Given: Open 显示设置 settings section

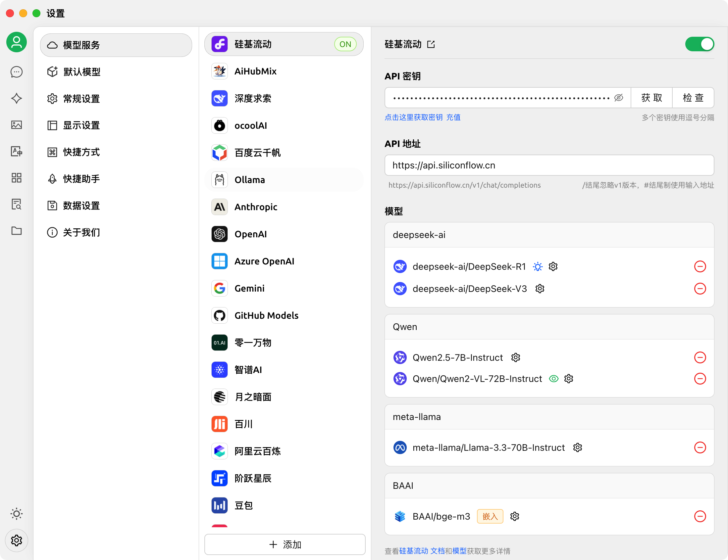Looking at the screenshot, I should 116,125.
